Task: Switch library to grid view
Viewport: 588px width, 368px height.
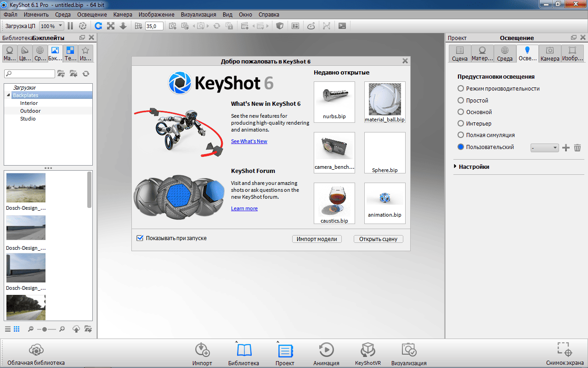Action: (x=17, y=329)
